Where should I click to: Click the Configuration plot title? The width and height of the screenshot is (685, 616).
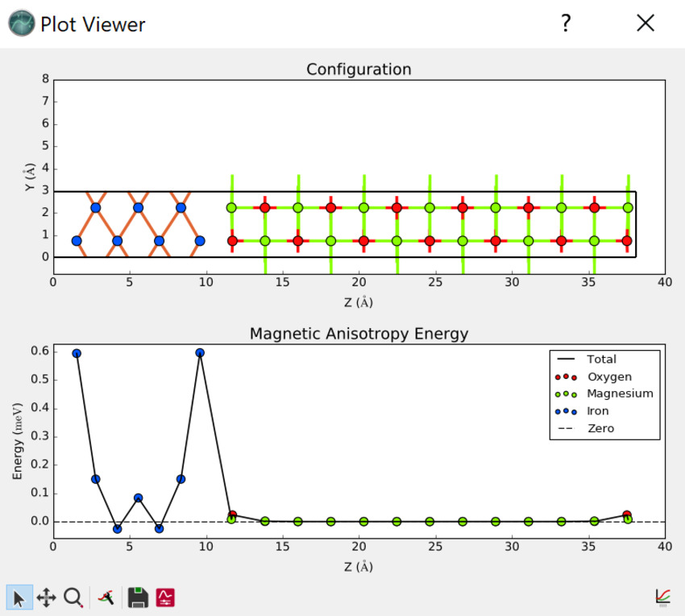point(358,69)
